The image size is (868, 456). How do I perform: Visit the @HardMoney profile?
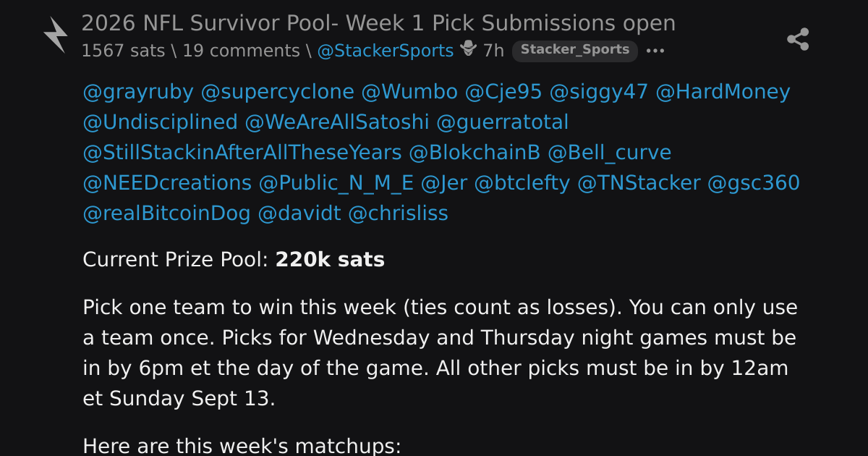click(x=723, y=92)
